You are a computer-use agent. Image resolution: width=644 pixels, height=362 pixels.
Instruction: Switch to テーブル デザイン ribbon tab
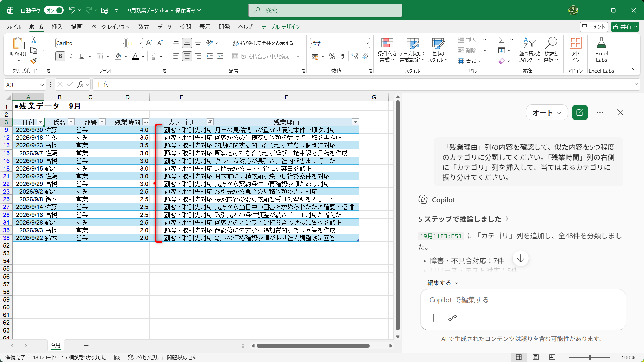tap(280, 27)
